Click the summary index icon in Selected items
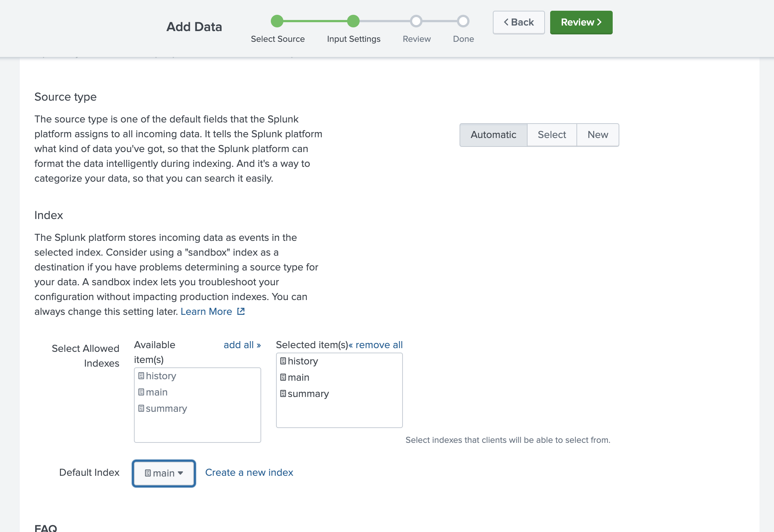Viewport: 774px width, 532px height. click(283, 394)
